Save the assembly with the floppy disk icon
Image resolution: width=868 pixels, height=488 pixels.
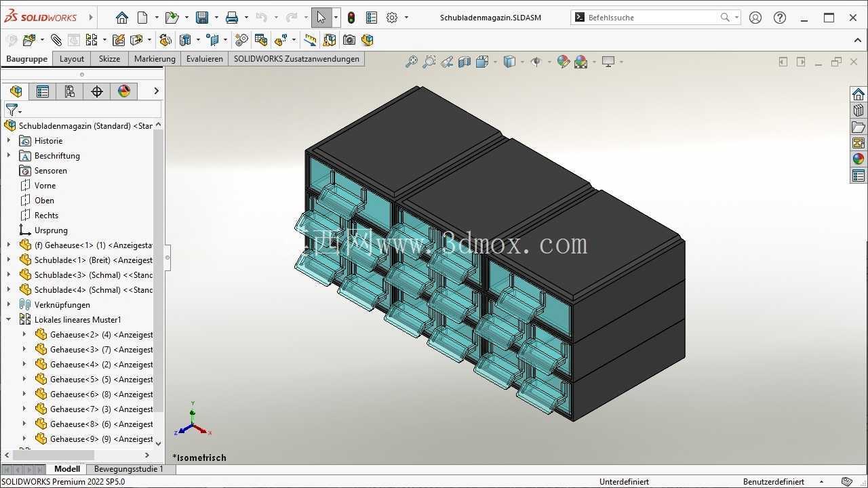(x=201, y=18)
